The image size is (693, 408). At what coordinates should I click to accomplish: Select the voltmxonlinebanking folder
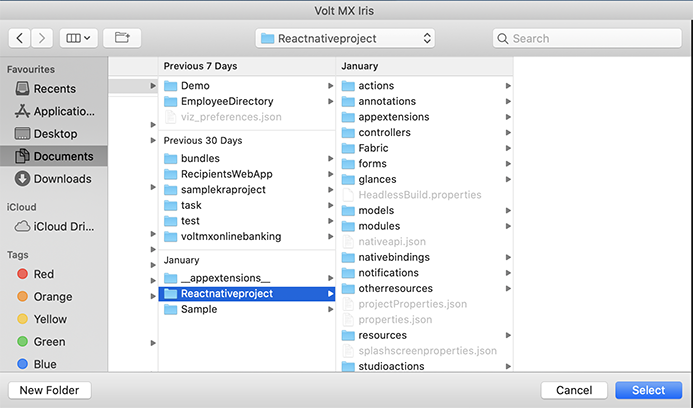tap(247, 236)
